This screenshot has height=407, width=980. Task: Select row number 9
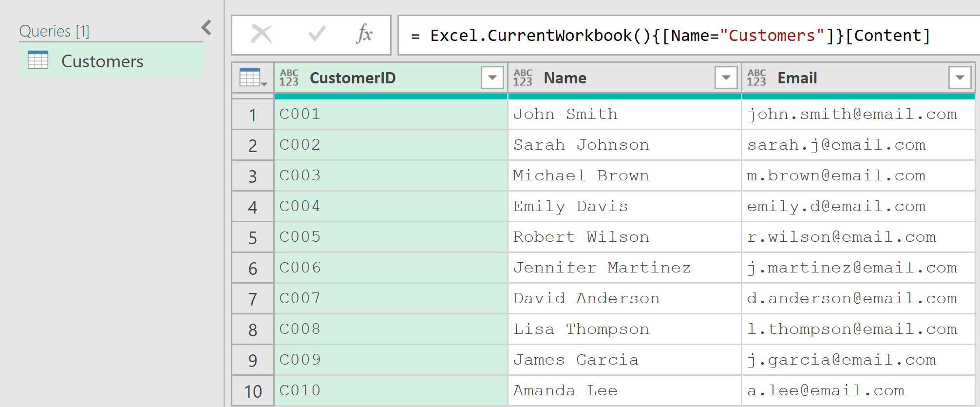[252, 360]
